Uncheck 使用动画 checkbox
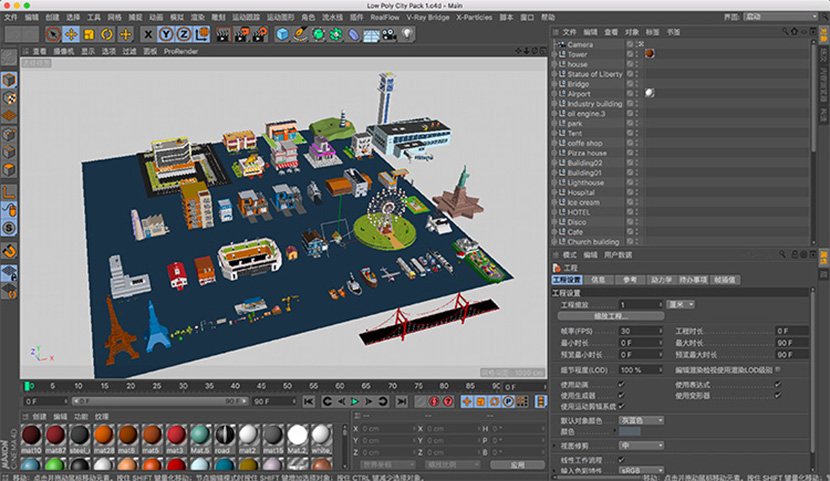The height and width of the screenshot is (481, 830). 621,385
